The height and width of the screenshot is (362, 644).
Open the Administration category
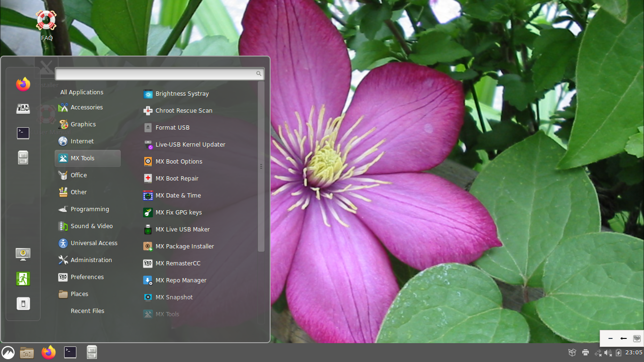[x=91, y=260]
